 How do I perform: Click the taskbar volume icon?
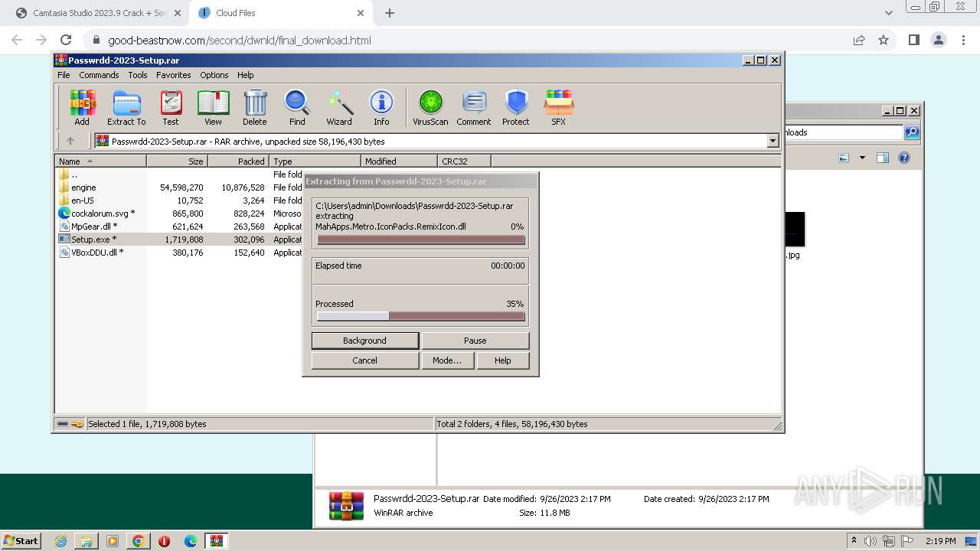871,541
